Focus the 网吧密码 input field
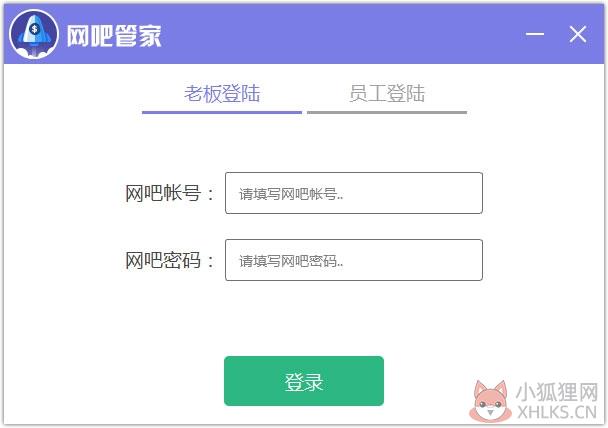 pos(354,260)
